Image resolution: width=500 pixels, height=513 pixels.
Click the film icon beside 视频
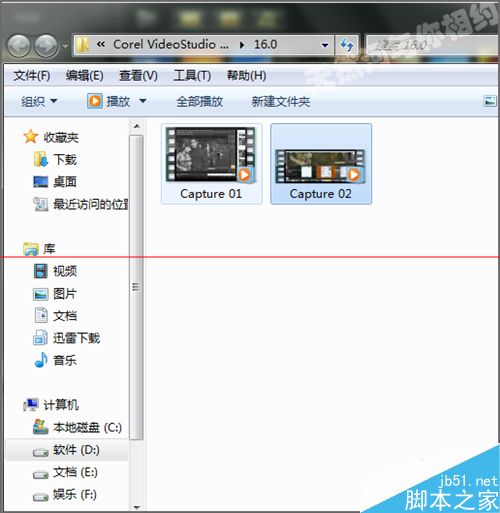(41, 271)
